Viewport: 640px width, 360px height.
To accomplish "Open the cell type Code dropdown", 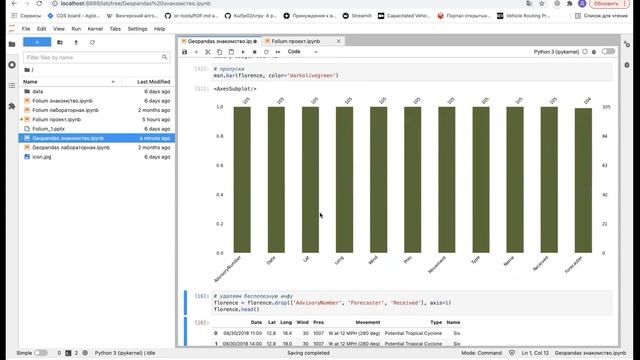I will click(302, 52).
